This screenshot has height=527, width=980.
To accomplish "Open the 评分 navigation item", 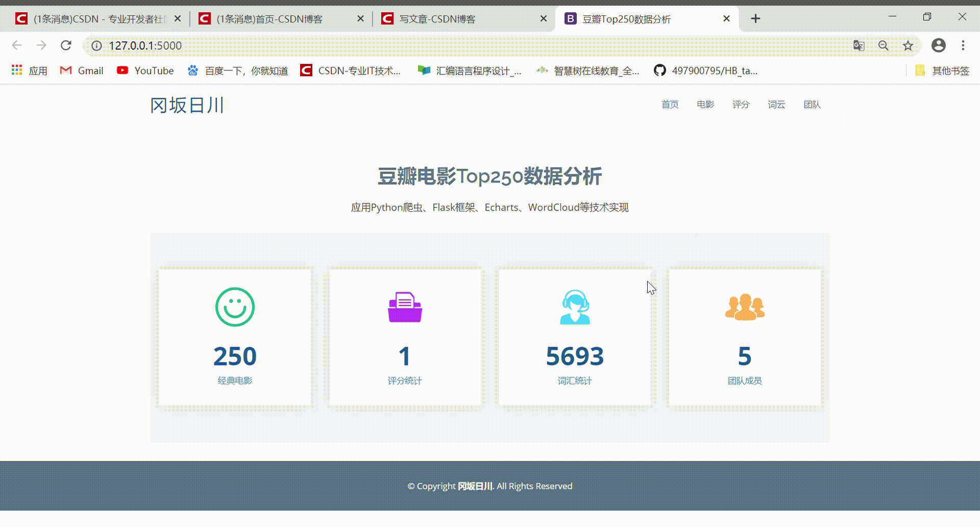I will point(741,105).
